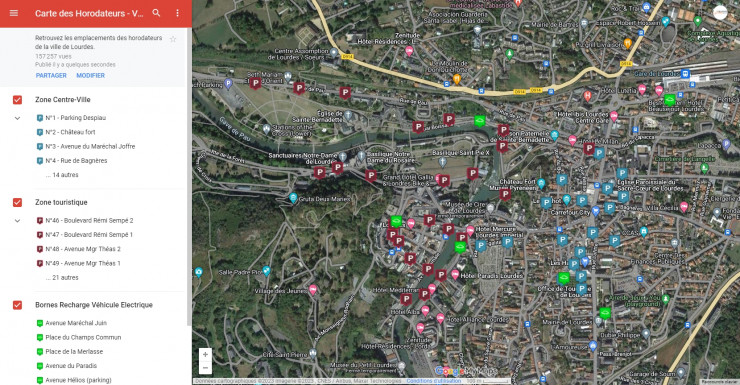Click the Centre Assomption de Lourdes marker

[334, 52]
